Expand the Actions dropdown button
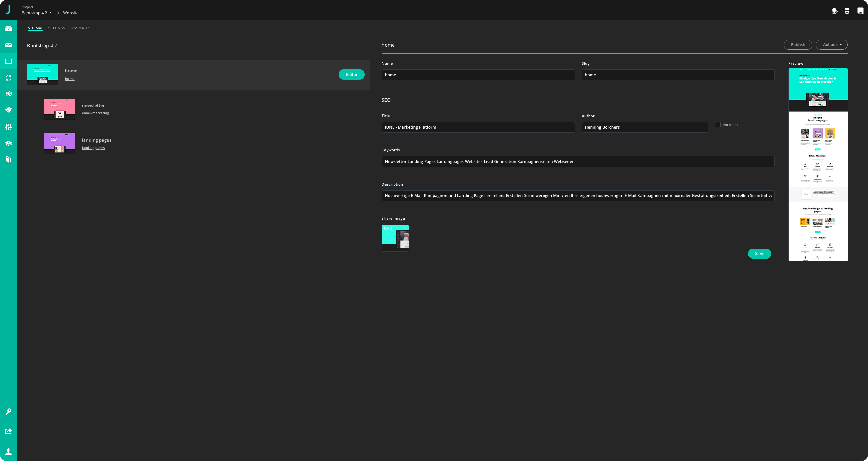The width and height of the screenshot is (868, 461). tap(831, 45)
